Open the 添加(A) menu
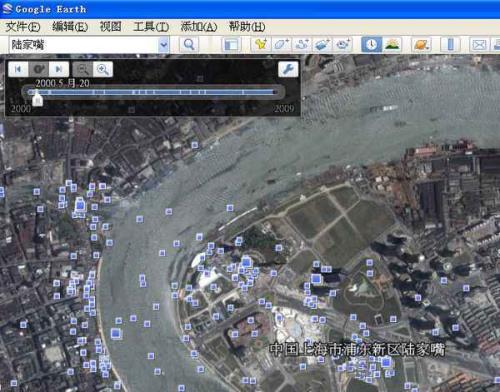500x392 pixels. click(199, 27)
